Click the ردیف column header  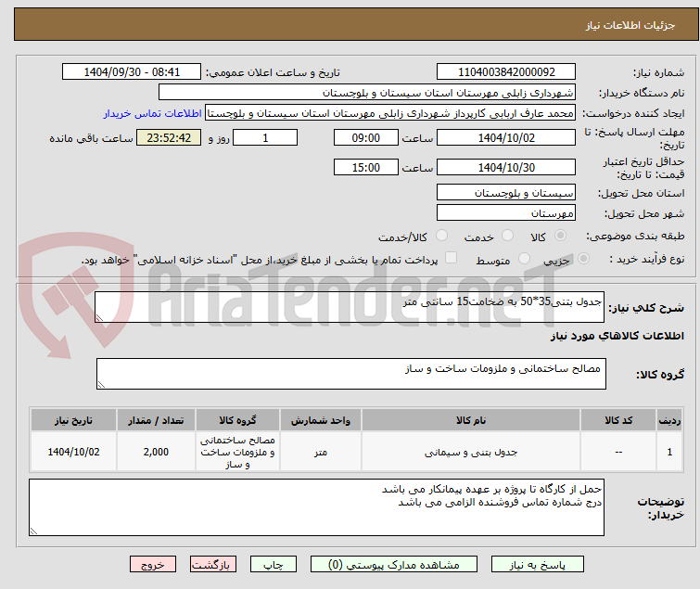click(669, 420)
